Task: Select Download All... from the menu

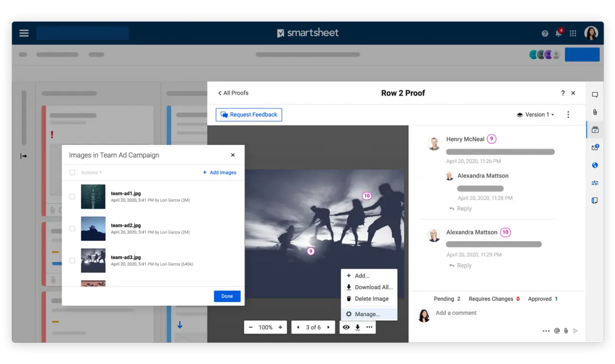Action: coord(373,287)
